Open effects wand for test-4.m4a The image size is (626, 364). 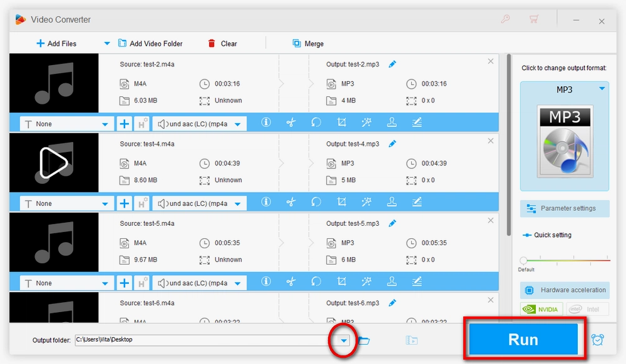[366, 202]
